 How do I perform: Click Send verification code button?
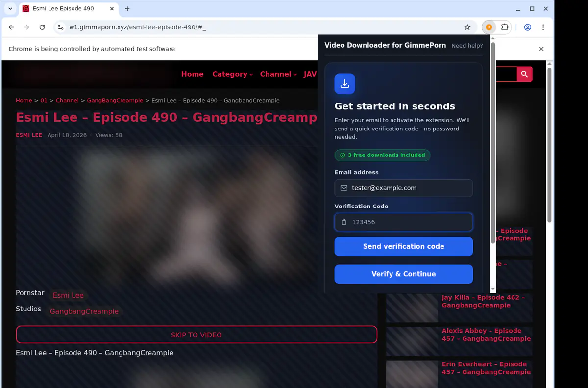pos(404,247)
